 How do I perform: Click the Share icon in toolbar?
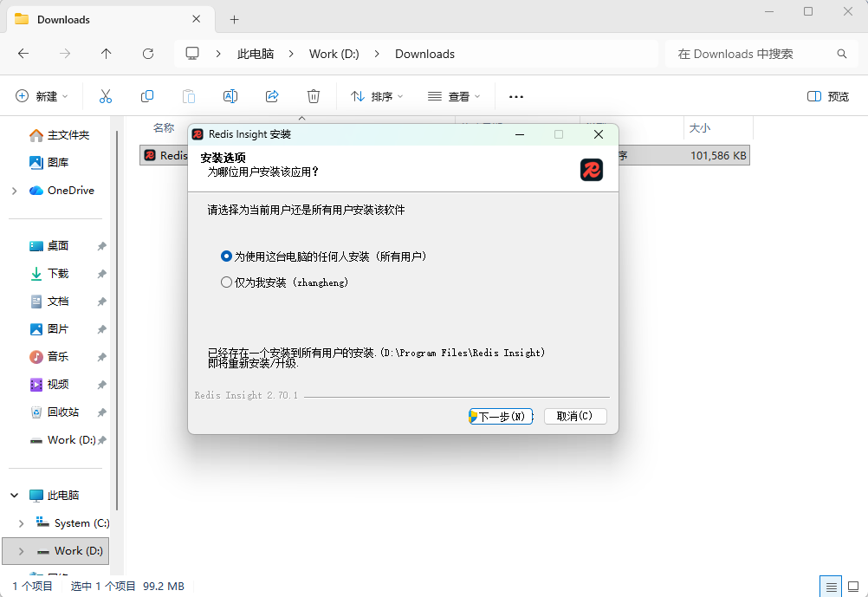(x=272, y=96)
